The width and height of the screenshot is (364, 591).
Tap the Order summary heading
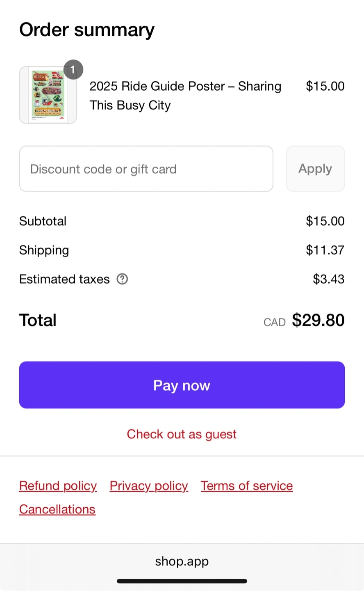(87, 30)
